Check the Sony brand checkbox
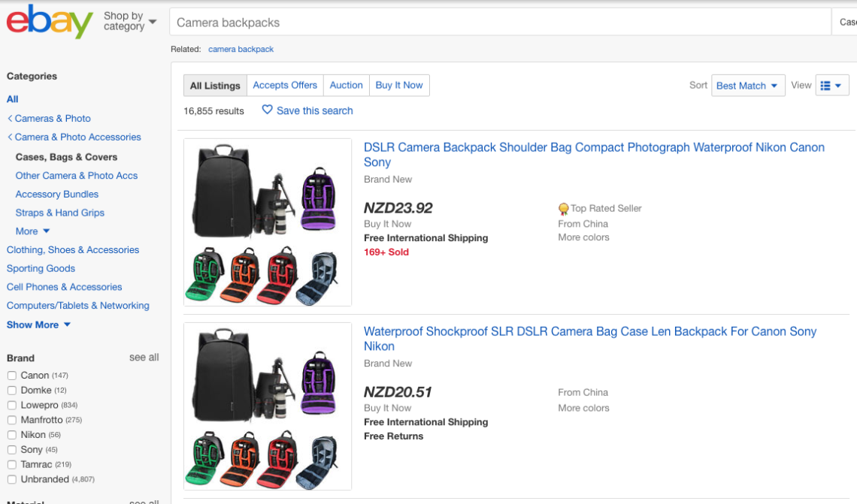The image size is (857, 504). 11,450
